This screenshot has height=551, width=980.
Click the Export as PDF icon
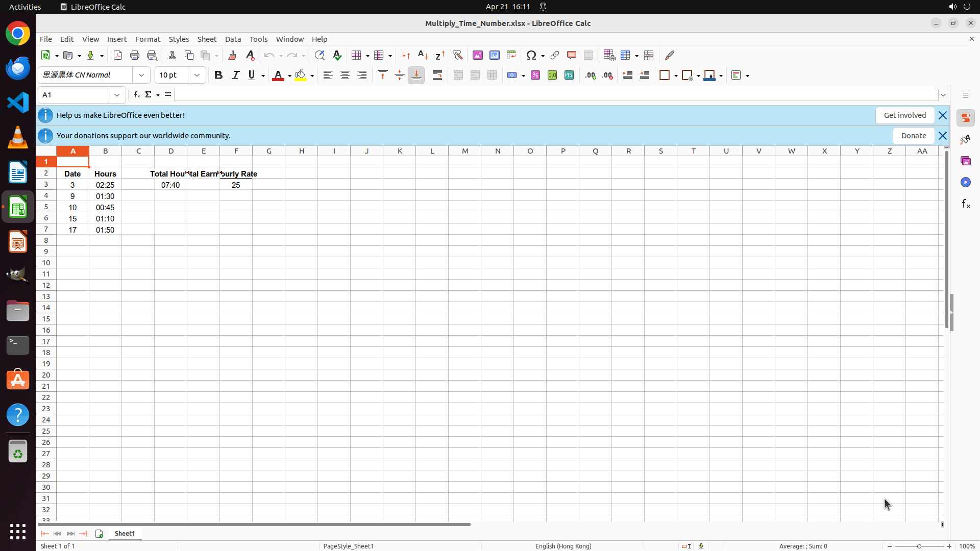pyautogui.click(x=118, y=55)
